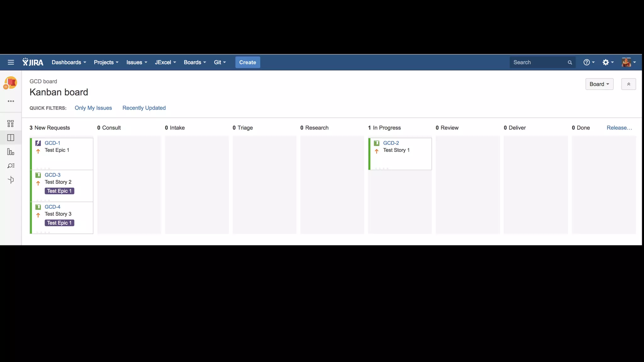
Task: Collapse the board header with chevron button
Action: 628,84
